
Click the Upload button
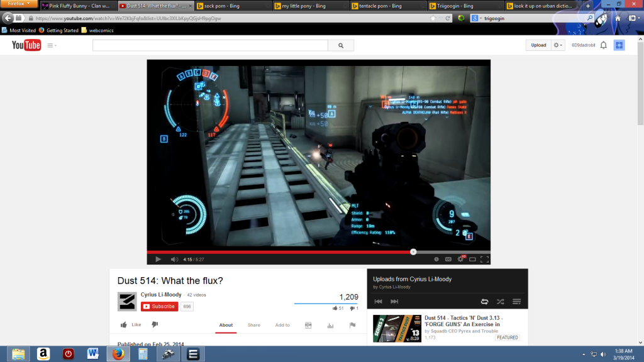(x=538, y=45)
